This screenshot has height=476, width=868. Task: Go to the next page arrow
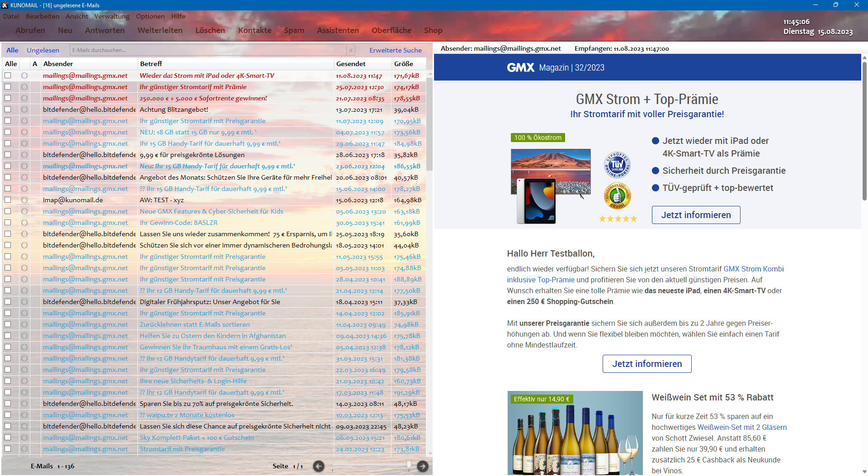pos(423,466)
